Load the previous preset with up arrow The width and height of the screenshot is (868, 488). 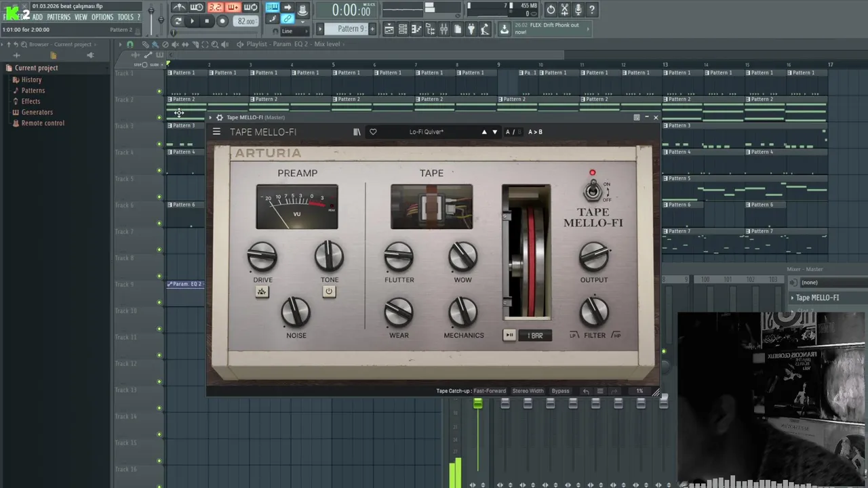pyautogui.click(x=484, y=132)
